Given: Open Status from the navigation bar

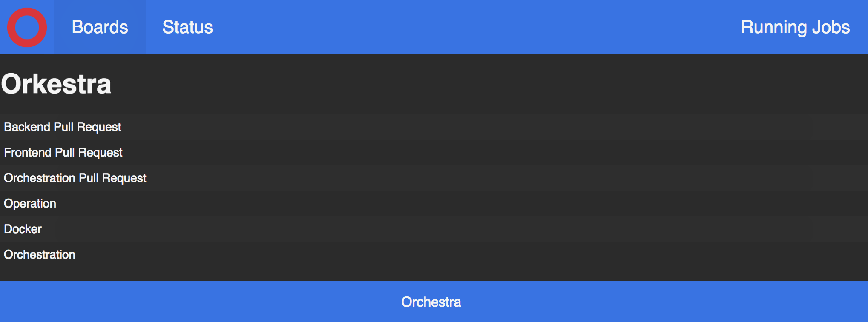Looking at the screenshot, I should coord(188,27).
